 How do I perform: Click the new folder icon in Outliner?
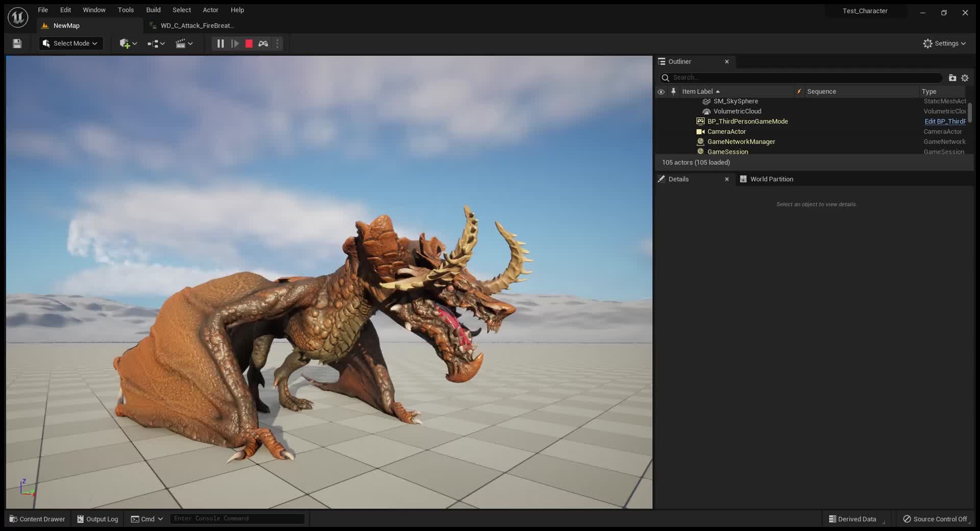coord(952,78)
